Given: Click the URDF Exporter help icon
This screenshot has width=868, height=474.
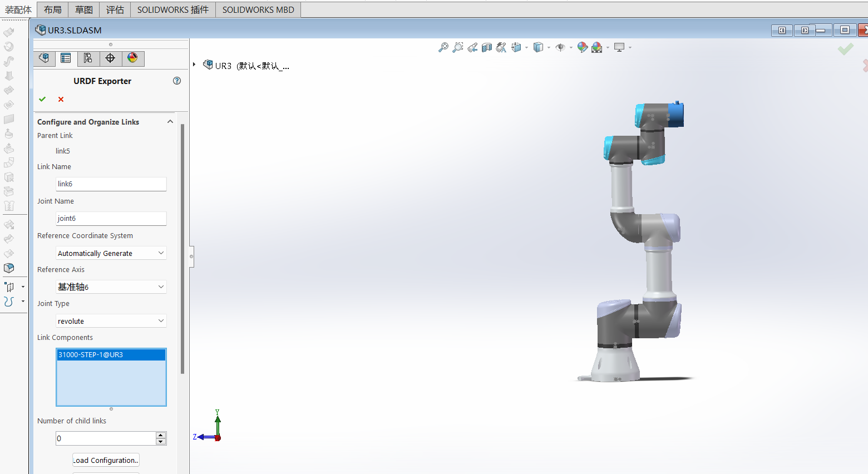Looking at the screenshot, I should pyautogui.click(x=177, y=81).
